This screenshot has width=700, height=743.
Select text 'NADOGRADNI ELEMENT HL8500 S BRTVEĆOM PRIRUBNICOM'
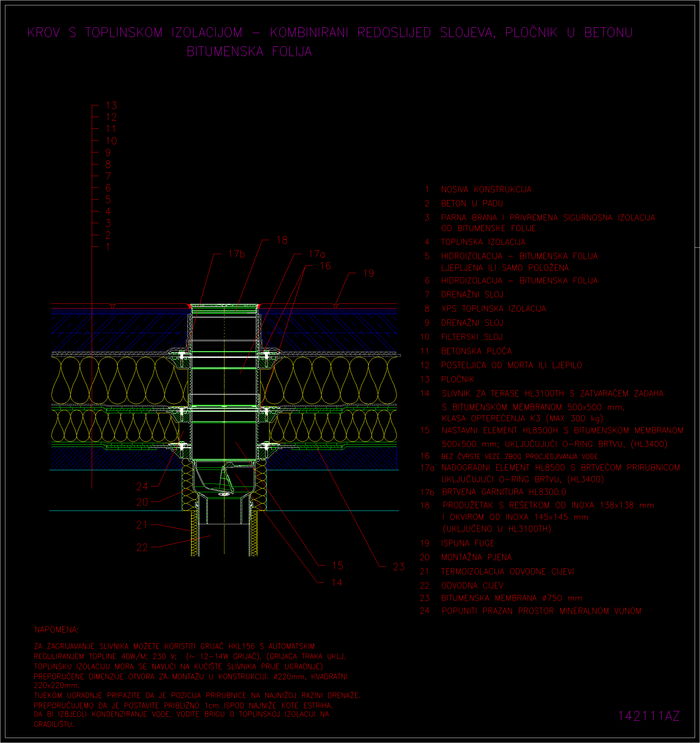click(561, 468)
